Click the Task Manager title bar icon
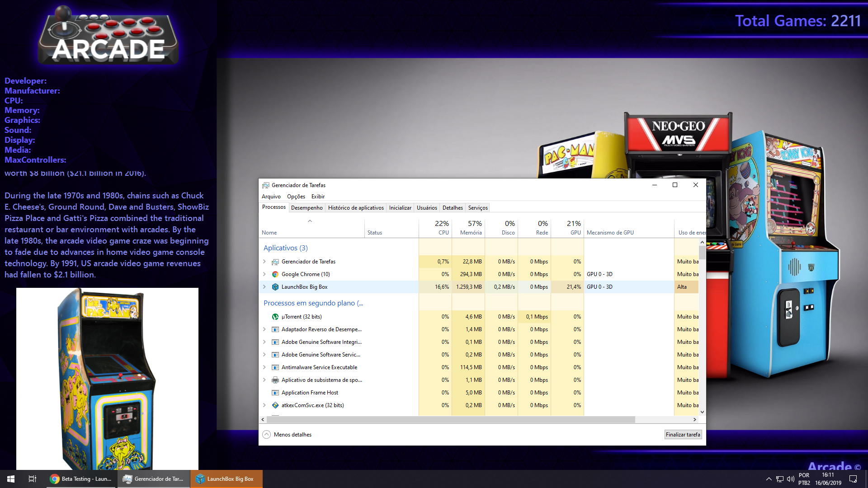The image size is (868, 488). tap(266, 185)
